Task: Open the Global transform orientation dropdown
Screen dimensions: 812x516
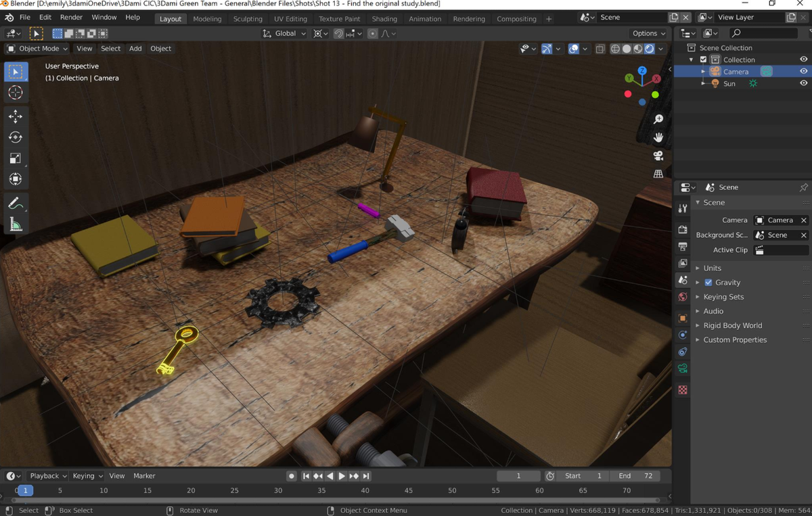Action: (285, 33)
